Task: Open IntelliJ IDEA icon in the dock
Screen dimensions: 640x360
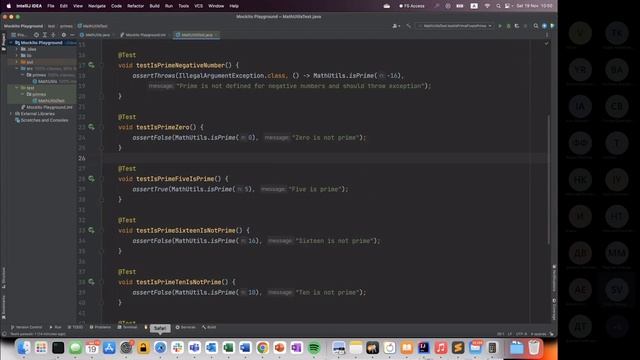Action: click(424, 348)
